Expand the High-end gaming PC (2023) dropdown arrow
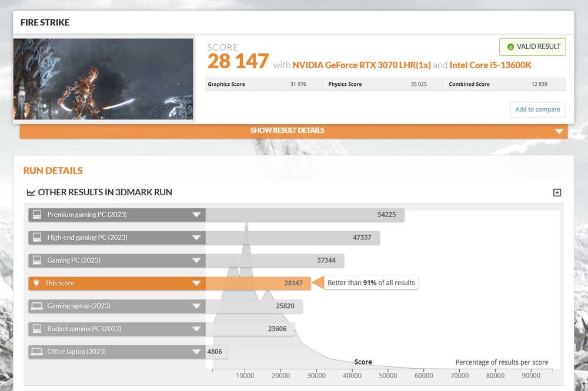This screenshot has height=391, width=588. coord(196,238)
